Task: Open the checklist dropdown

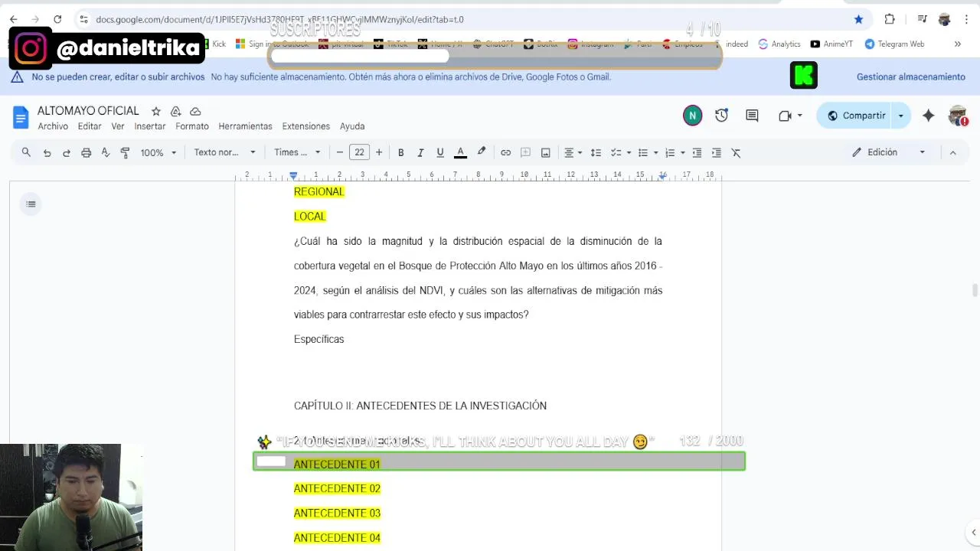Action: point(620,152)
